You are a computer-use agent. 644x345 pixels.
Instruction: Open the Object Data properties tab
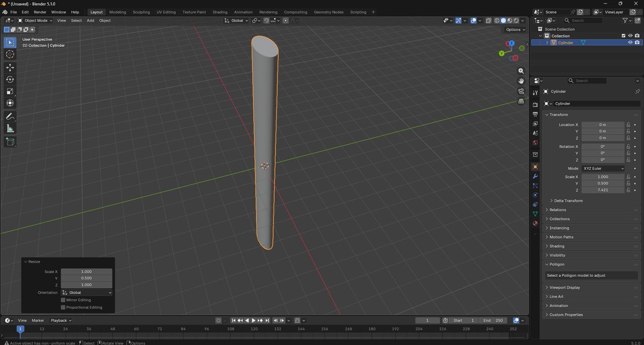pos(535,214)
